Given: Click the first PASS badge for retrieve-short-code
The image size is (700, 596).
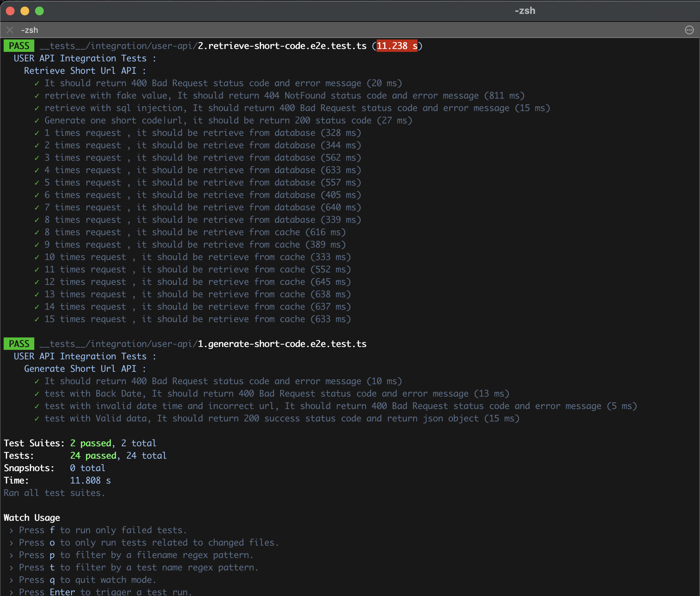Looking at the screenshot, I should 19,46.
